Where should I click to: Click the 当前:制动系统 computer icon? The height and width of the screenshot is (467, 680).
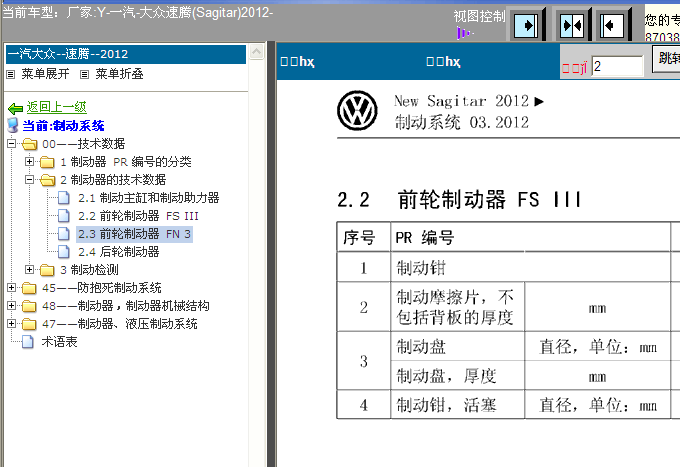coord(13,125)
